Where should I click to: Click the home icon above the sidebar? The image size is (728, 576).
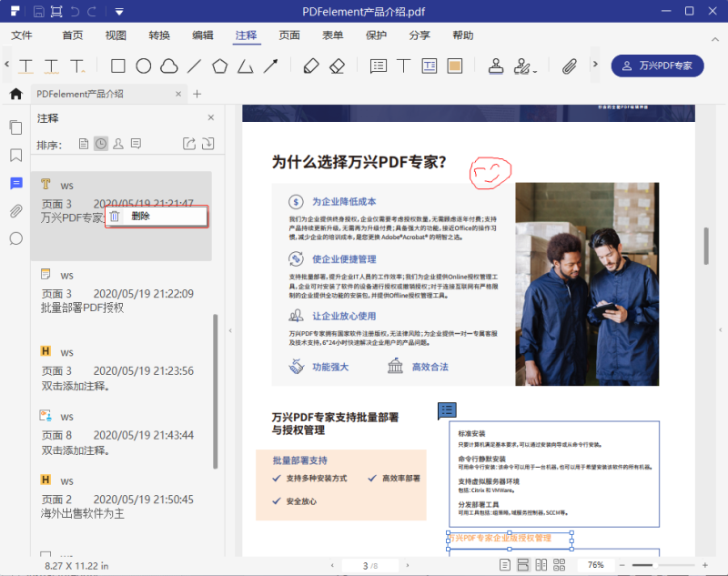tap(15, 94)
